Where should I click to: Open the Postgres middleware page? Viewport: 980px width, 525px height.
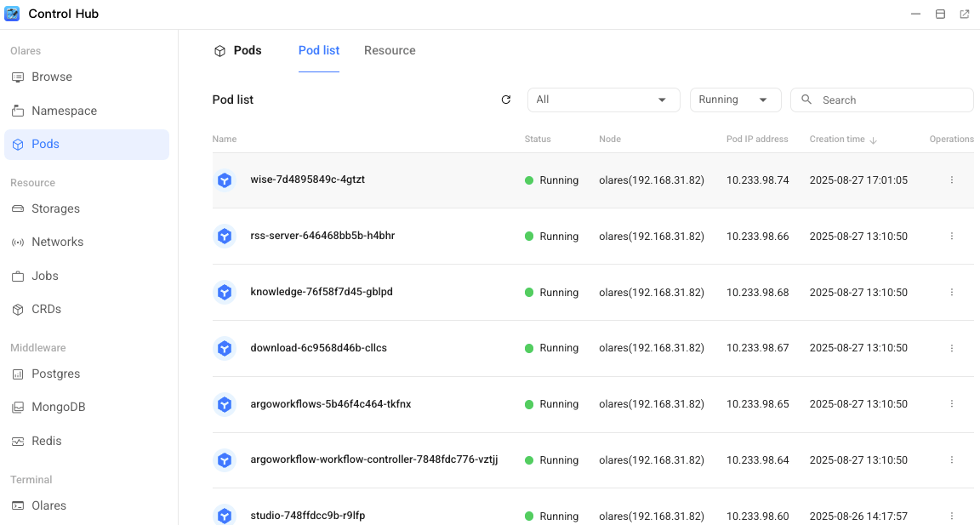click(55, 374)
